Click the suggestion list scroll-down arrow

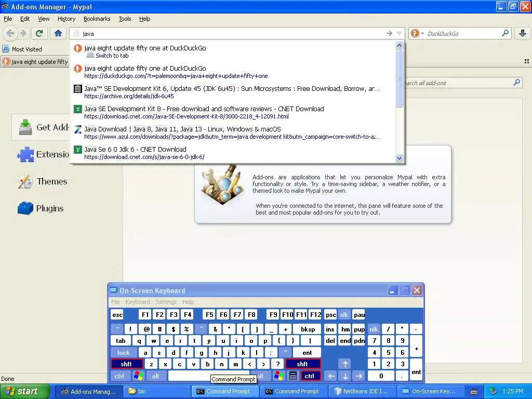[399, 158]
